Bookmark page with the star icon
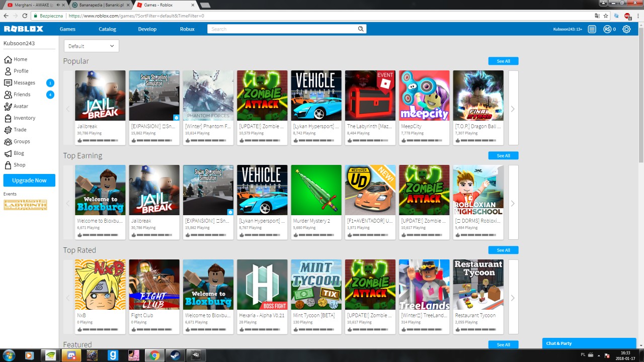This screenshot has width=644, height=362. pos(606,16)
